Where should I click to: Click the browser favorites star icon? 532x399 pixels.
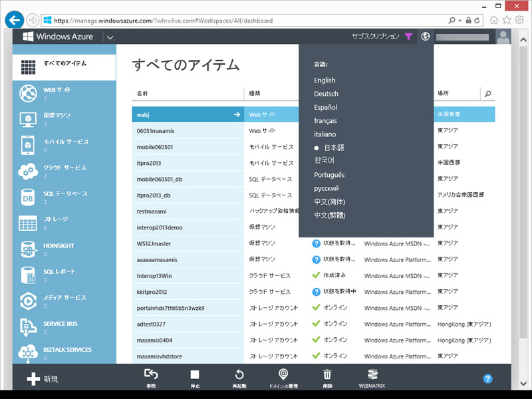(x=507, y=20)
